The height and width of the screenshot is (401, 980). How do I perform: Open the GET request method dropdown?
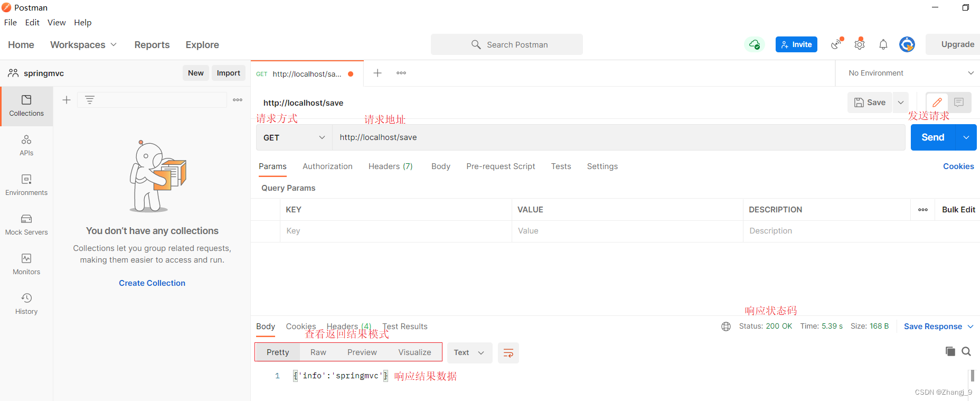(x=294, y=137)
